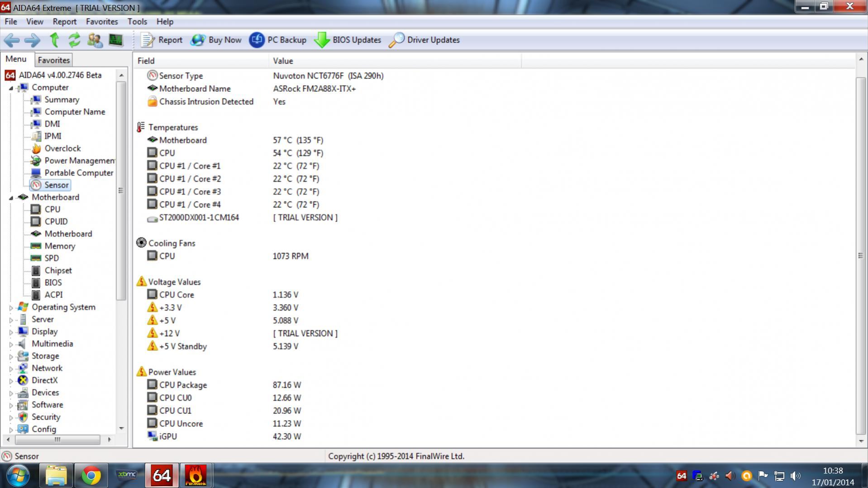868x488 pixels.
Task: Open the Help menu
Action: click(165, 22)
